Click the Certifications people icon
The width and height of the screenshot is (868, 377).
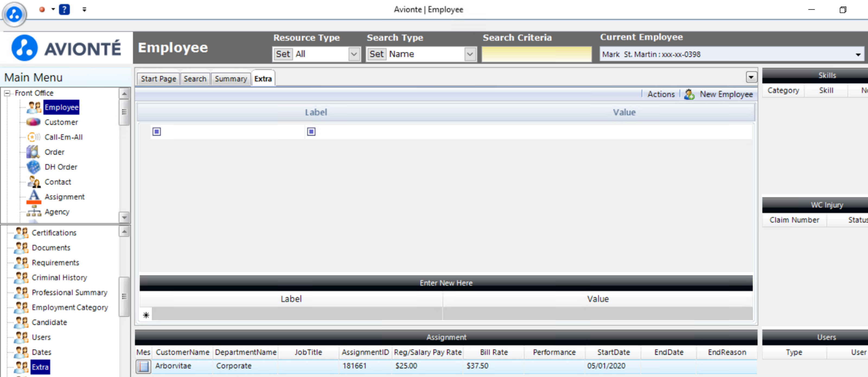[x=21, y=233]
